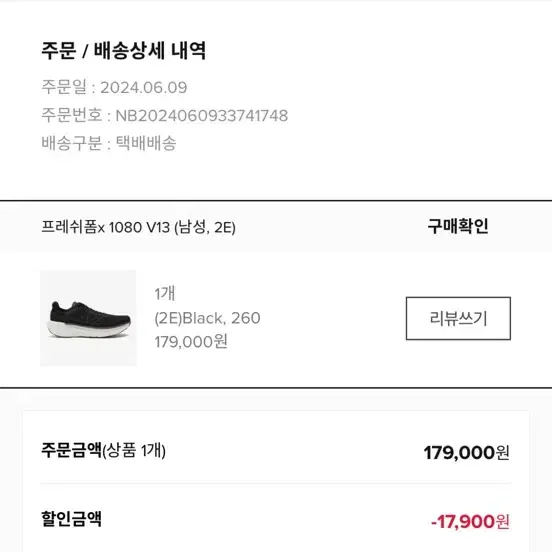Click the 주문 / 배송상세 내역 heading
This screenshot has width=552, height=552.
[x=124, y=51]
